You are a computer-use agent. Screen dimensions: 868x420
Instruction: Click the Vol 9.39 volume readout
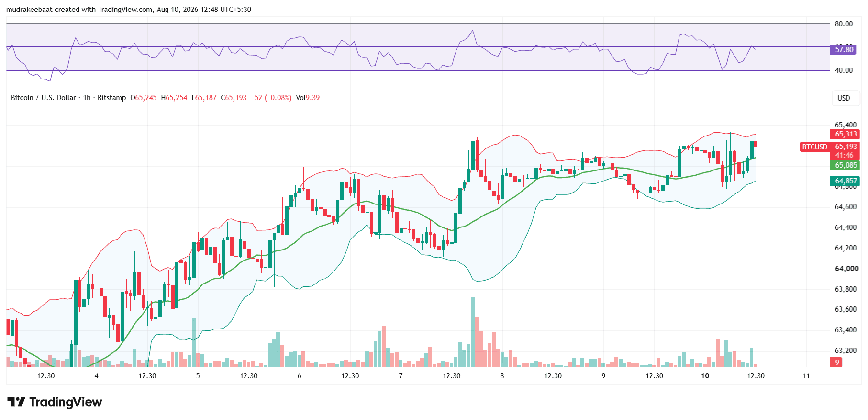pos(308,98)
